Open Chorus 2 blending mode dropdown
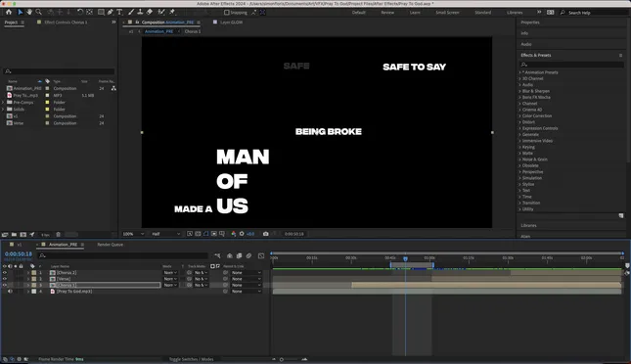Screen dimensions: 631x364 pos(170,273)
